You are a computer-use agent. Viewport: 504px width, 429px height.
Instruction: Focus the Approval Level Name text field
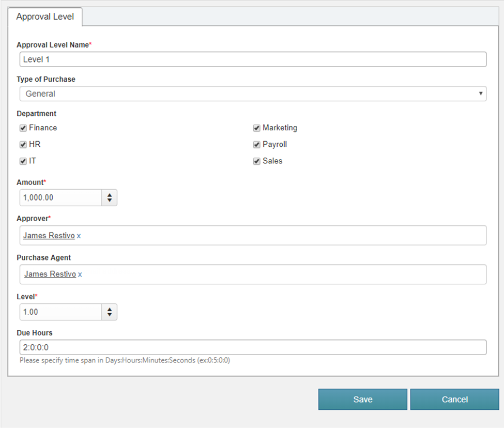coord(253,59)
